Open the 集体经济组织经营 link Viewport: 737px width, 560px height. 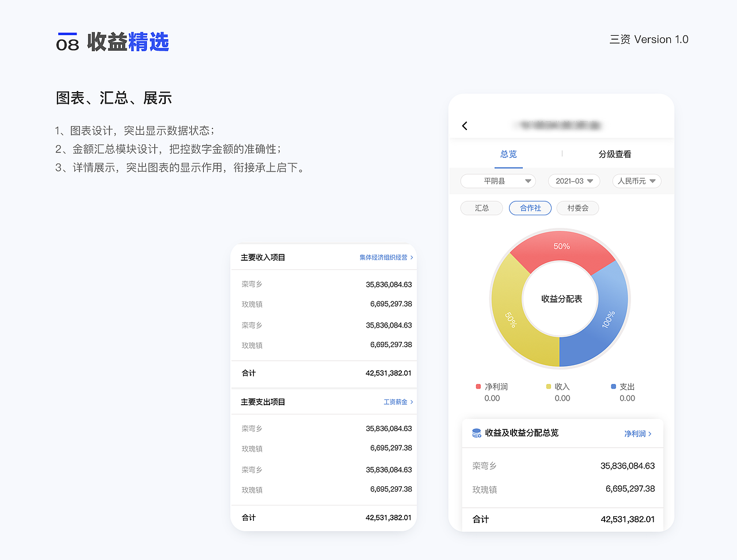tap(386, 257)
